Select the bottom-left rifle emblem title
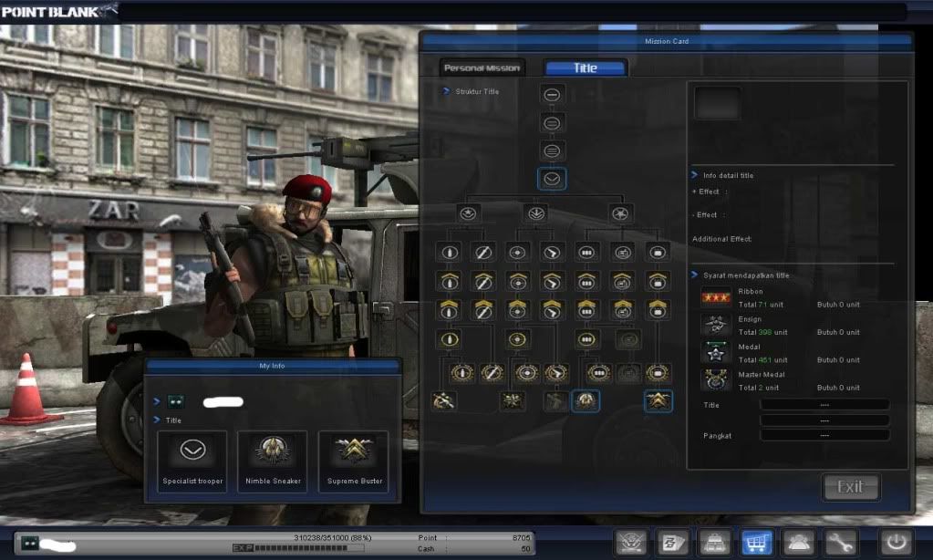This screenshot has height=560, width=933. point(443,401)
